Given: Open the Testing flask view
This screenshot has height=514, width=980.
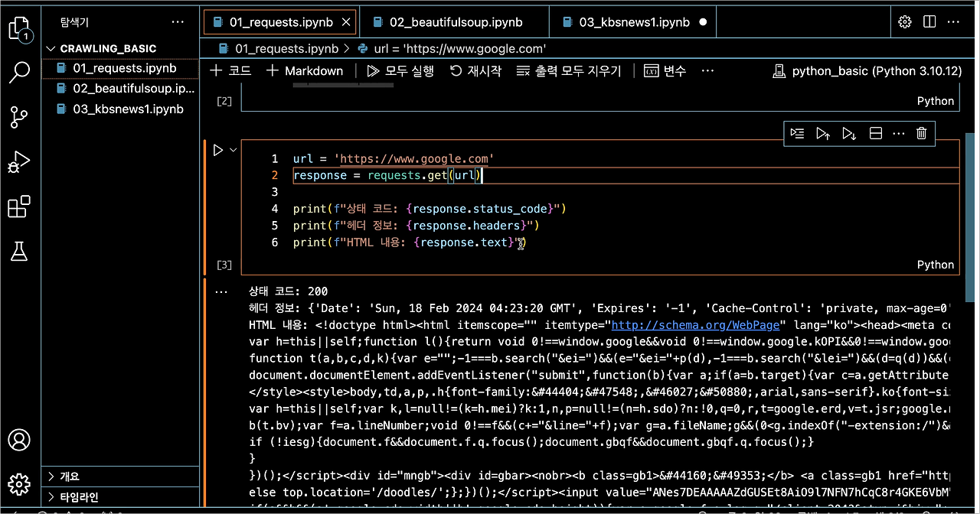Looking at the screenshot, I should pyautogui.click(x=20, y=251).
